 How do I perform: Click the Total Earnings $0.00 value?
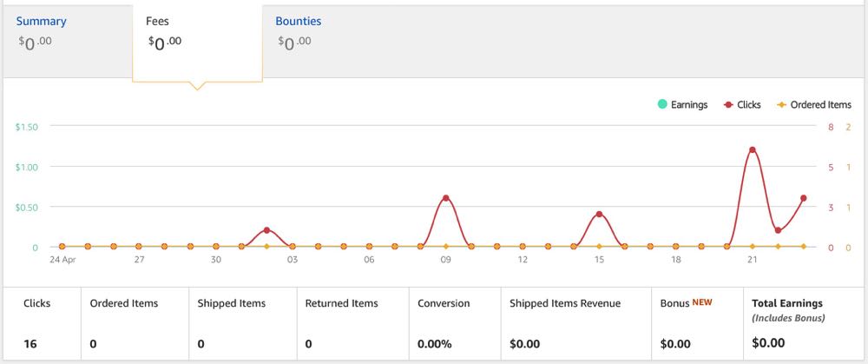(x=768, y=343)
